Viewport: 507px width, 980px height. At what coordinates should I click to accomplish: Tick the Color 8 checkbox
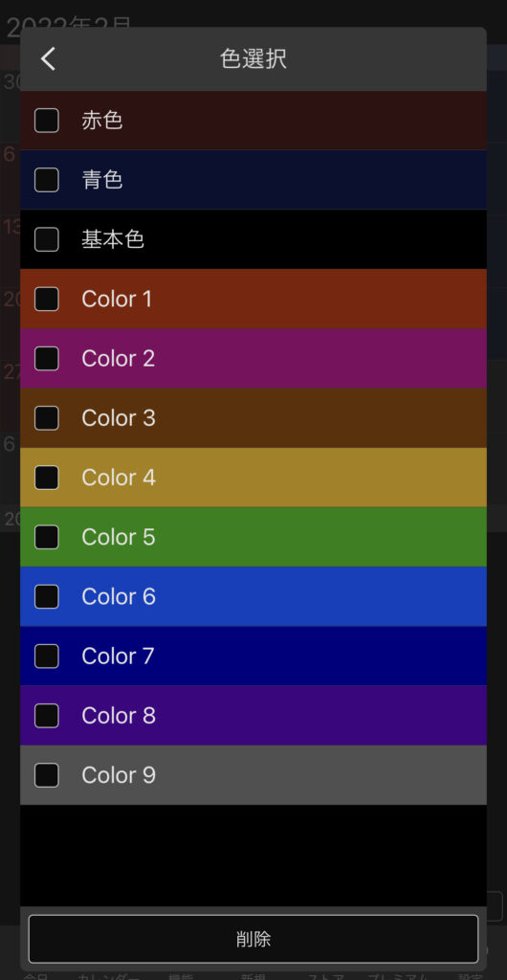(x=47, y=716)
